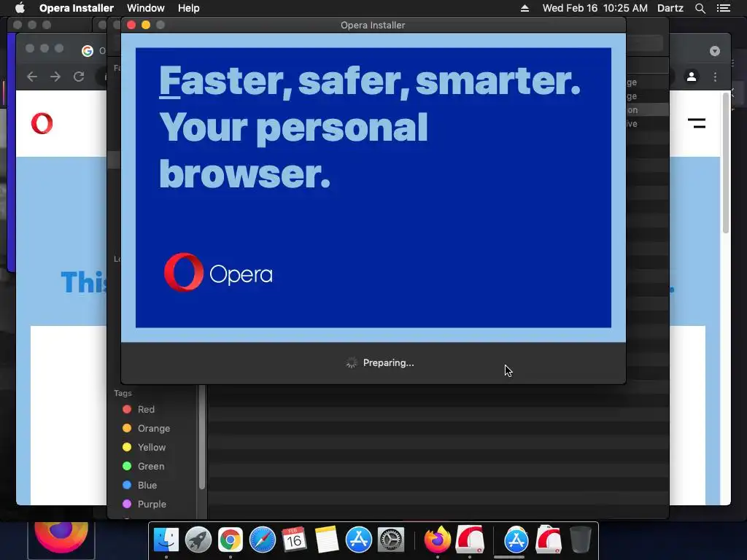Open the Window menu

click(146, 8)
